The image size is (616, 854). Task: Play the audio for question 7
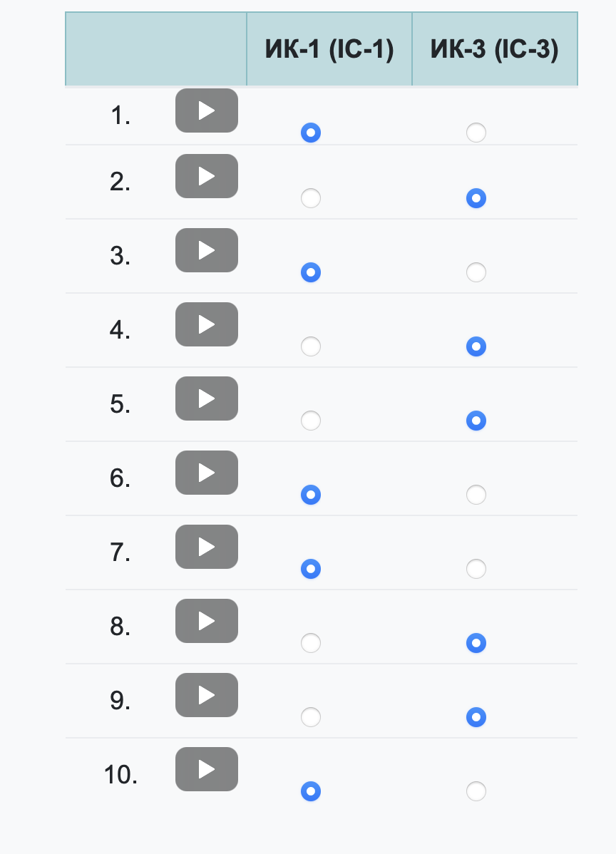pyautogui.click(x=206, y=547)
